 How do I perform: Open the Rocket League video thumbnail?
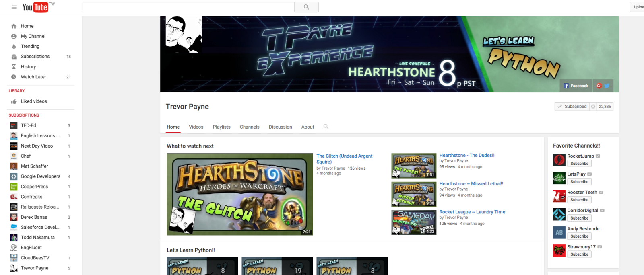414,222
